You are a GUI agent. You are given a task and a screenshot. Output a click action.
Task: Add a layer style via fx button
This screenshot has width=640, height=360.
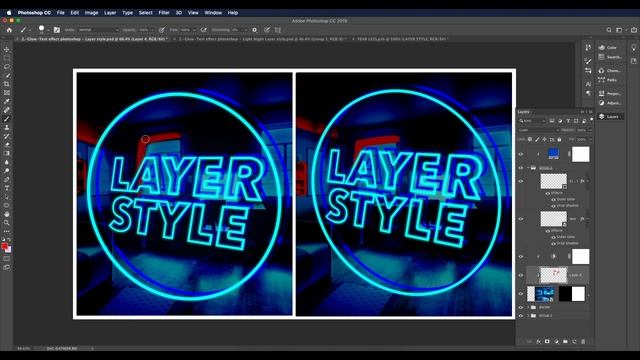pyautogui.click(x=538, y=342)
